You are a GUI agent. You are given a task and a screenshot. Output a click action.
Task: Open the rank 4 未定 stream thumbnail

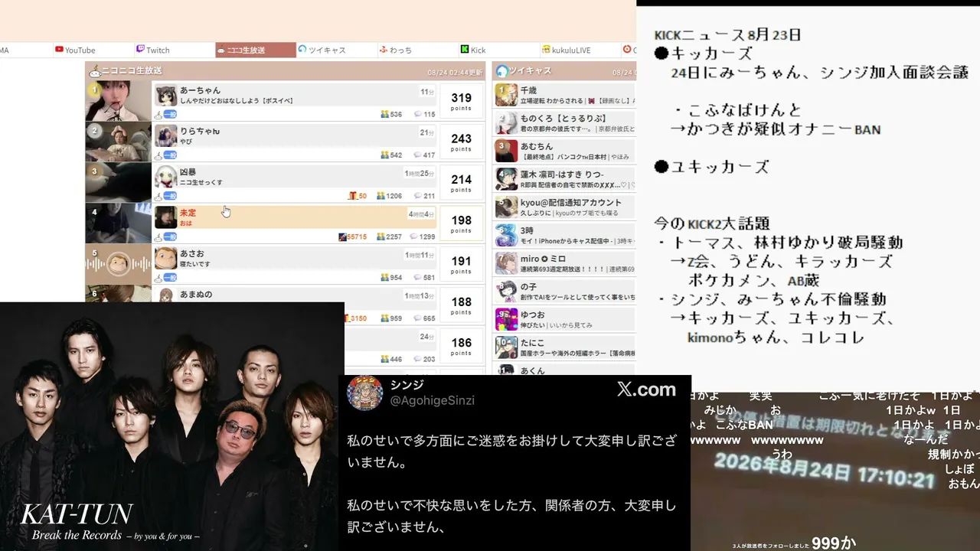[x=119, y=223]
